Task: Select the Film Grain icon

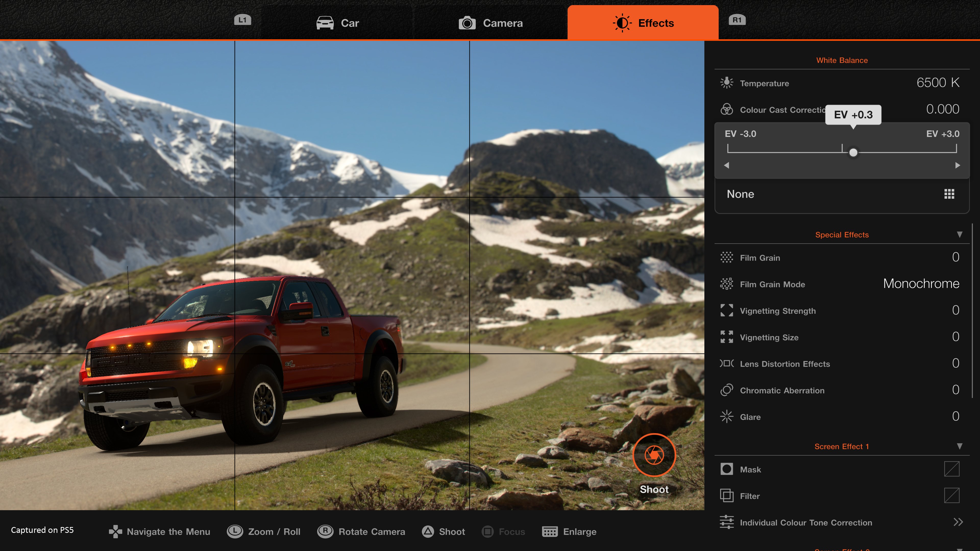Action: coord(727,257)
